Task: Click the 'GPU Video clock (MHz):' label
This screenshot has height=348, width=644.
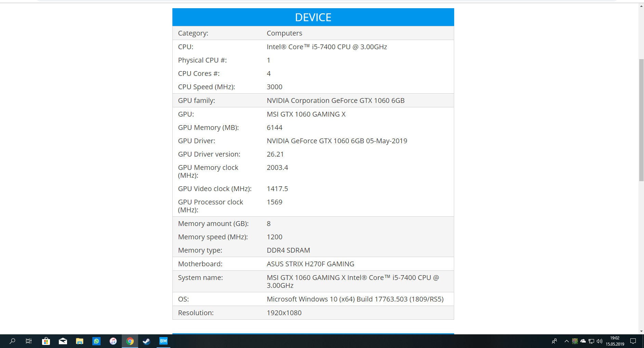Action: click(215, 189)
